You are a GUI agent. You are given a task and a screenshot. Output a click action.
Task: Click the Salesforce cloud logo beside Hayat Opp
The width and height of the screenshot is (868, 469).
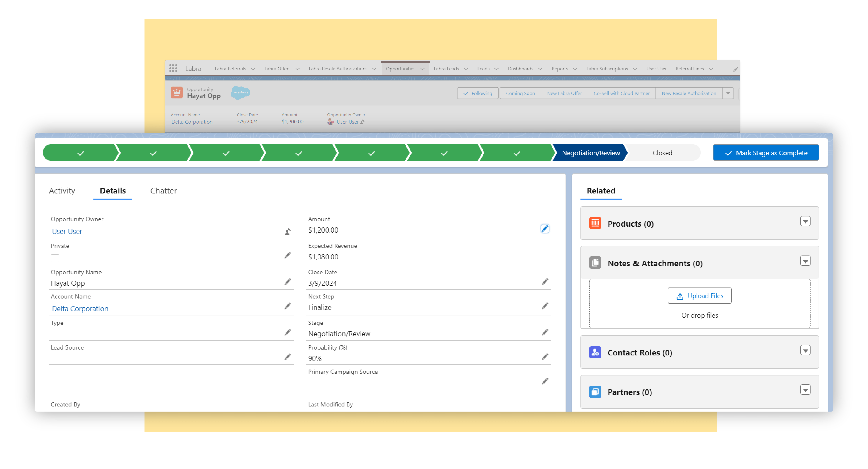[x=240, y=93]
